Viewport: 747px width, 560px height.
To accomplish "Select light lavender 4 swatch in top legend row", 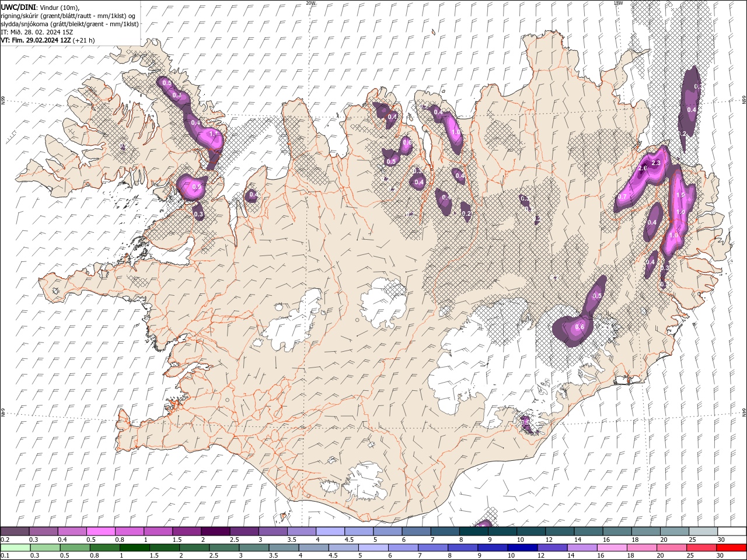I will 330,531.
